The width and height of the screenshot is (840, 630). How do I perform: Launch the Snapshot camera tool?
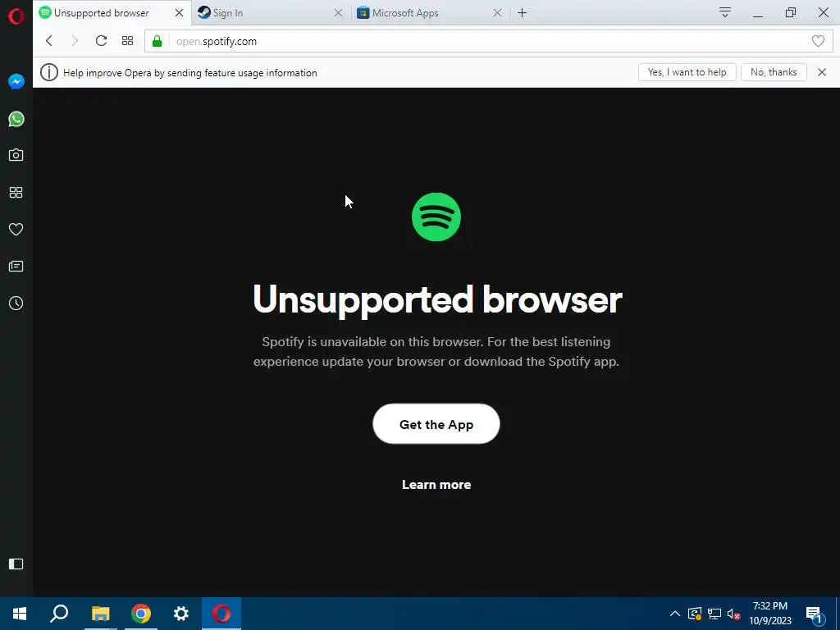click(16, 155)
